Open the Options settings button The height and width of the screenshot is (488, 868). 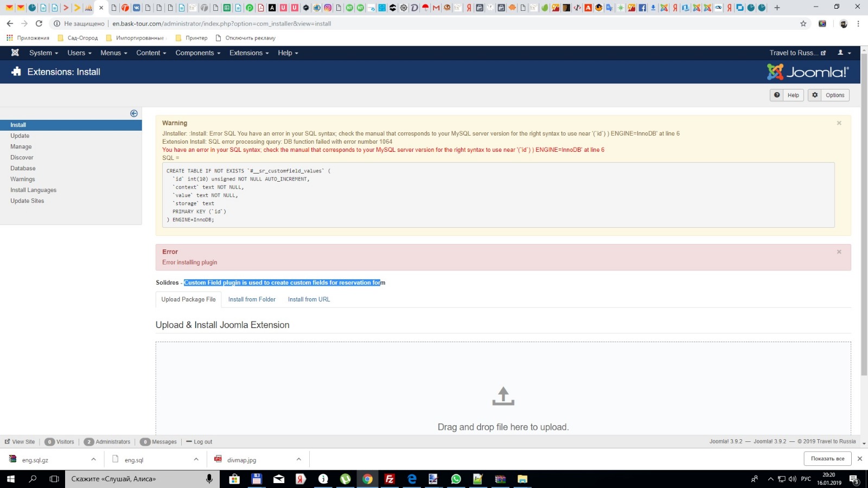(x=828, y=95)
